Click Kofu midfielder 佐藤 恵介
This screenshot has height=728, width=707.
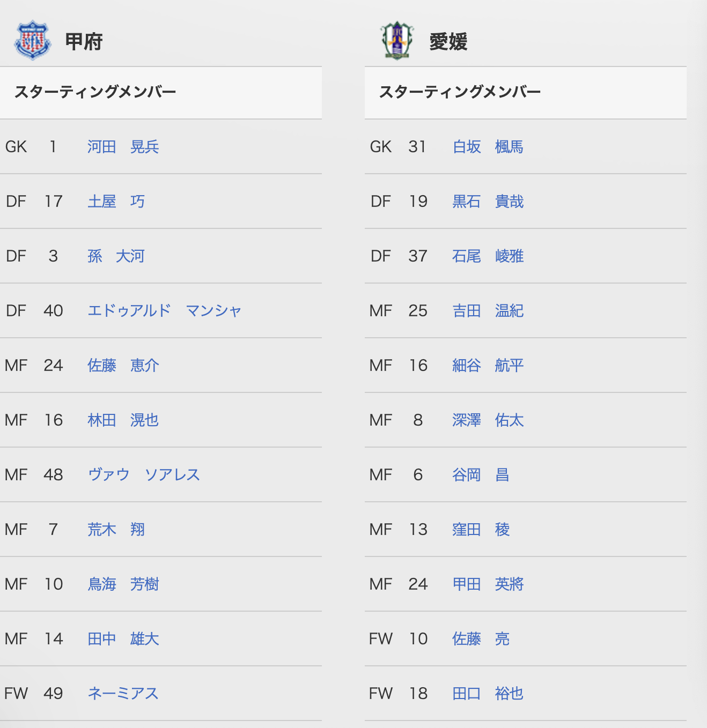pos(123,366)
